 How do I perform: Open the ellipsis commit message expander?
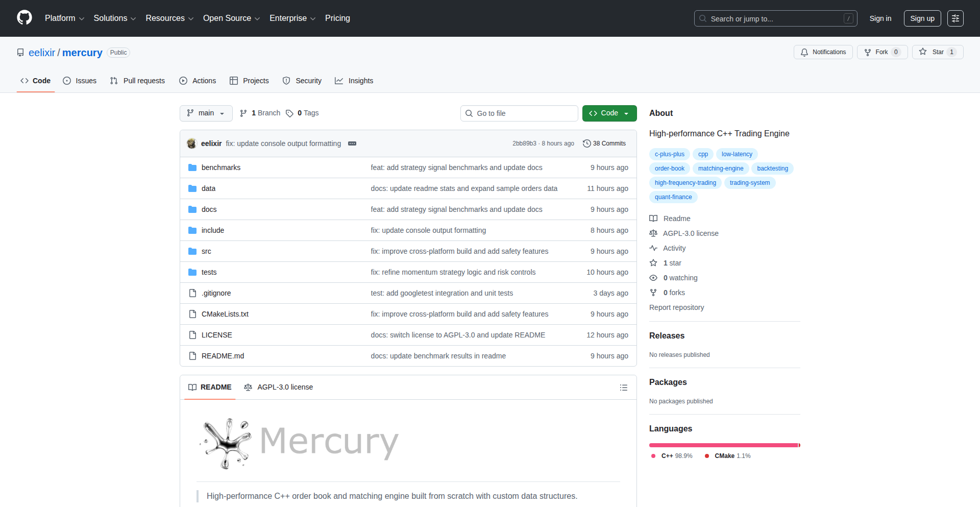coord(352,143)
